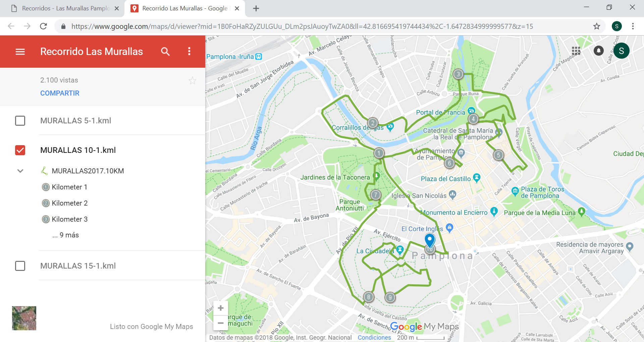Click the MURALLAS 10-1.kml layer title
Screen dimensions: 644x342
click(78, 150)
